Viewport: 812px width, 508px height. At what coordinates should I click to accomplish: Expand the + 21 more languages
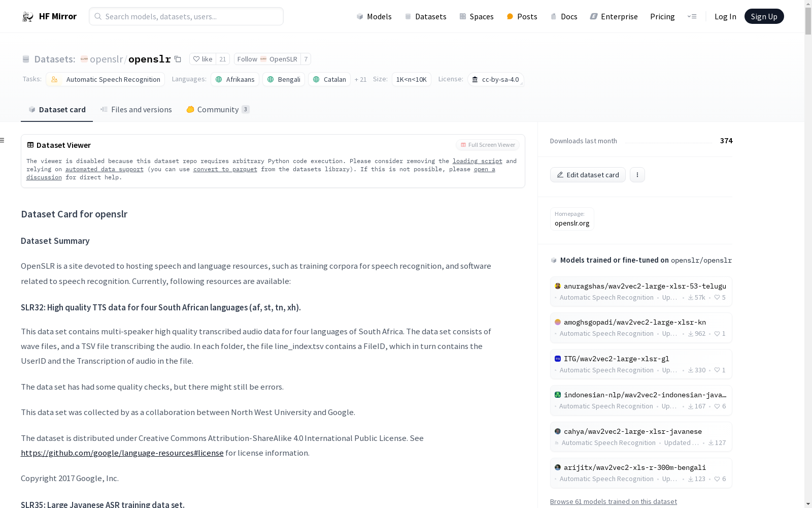click(x=360, y=79)
